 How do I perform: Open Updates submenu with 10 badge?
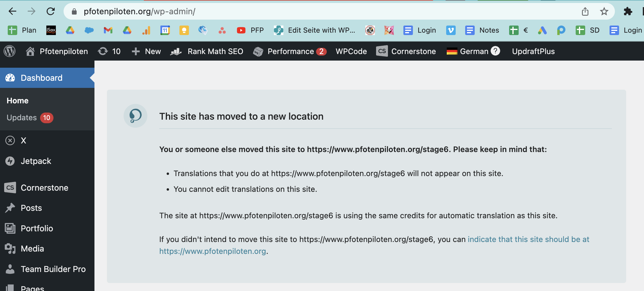[x=30, y=118]
